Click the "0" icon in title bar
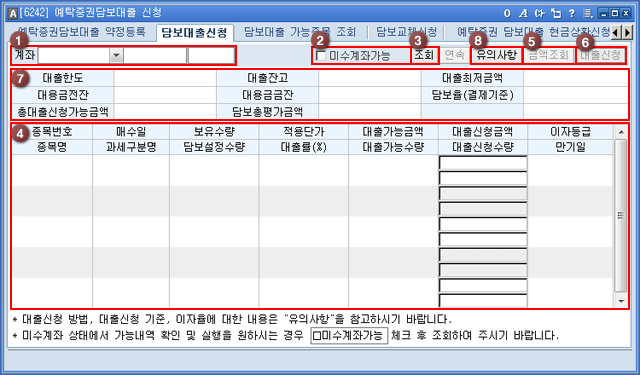Viewport: 640px width, 375px height. point(507,13)
